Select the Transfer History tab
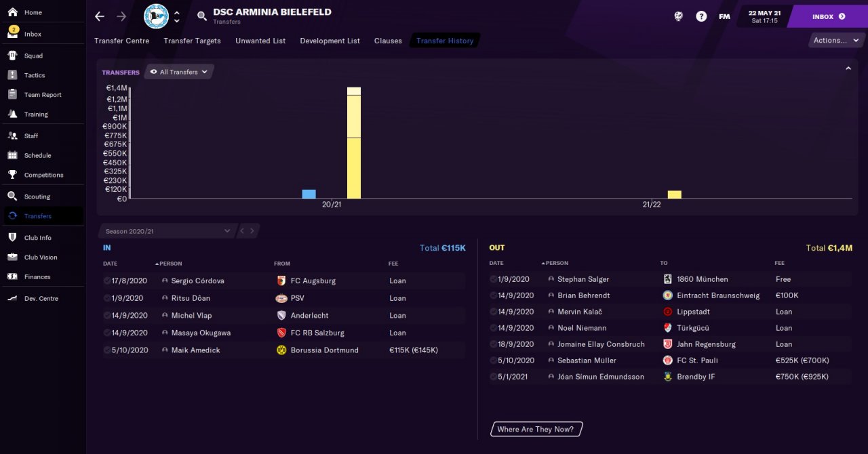868x454 pixels. click(x=445, y=41)
